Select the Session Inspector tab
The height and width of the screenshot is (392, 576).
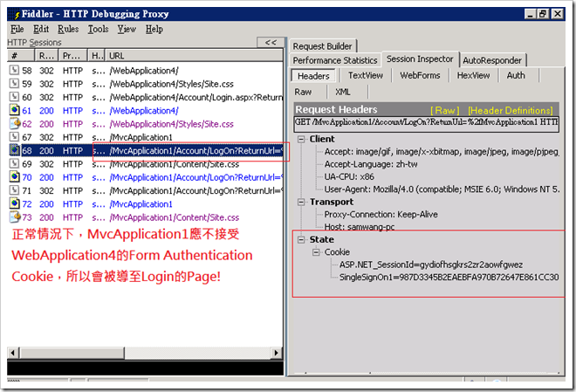click(420, 59)
